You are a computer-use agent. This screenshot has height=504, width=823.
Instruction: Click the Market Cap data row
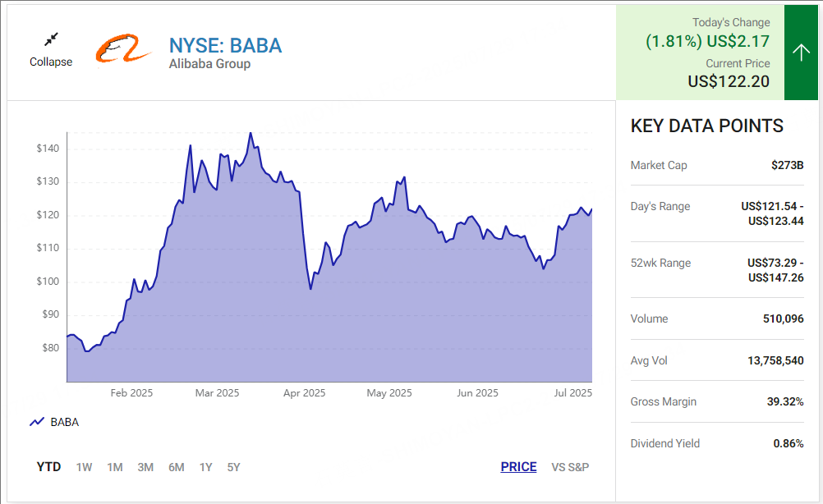(717, 165)
